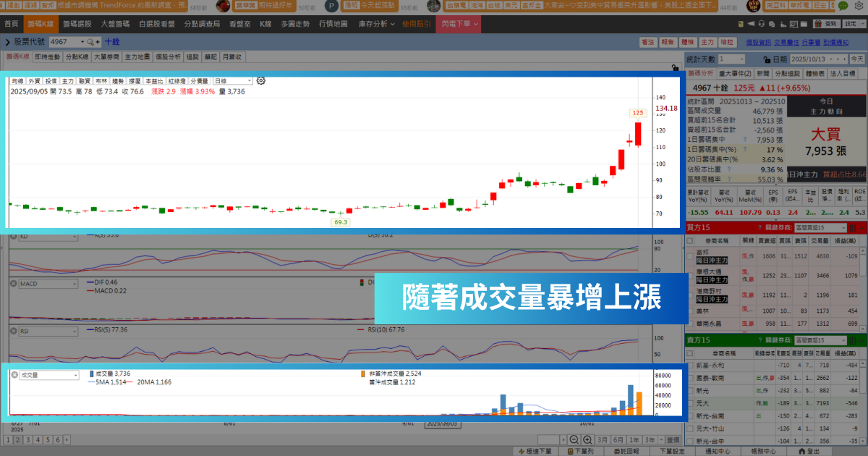Check the box for 新光-台中 row

click(689, 441)
